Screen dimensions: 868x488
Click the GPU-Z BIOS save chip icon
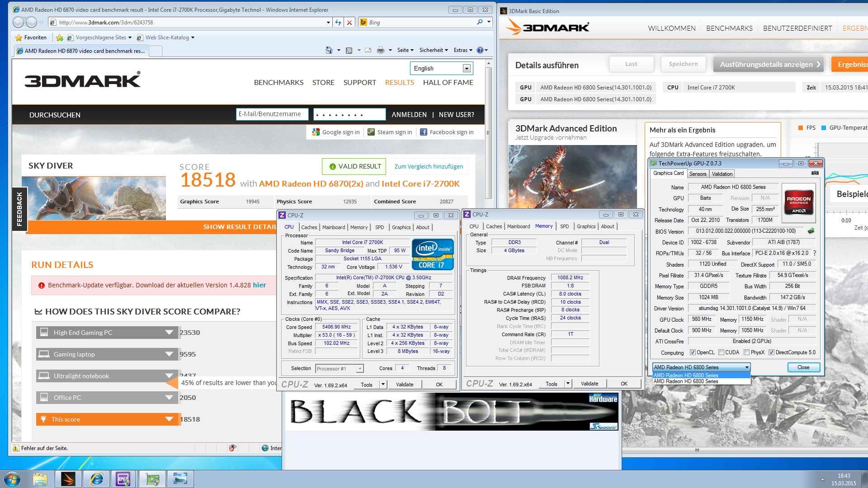pos(811,231)
